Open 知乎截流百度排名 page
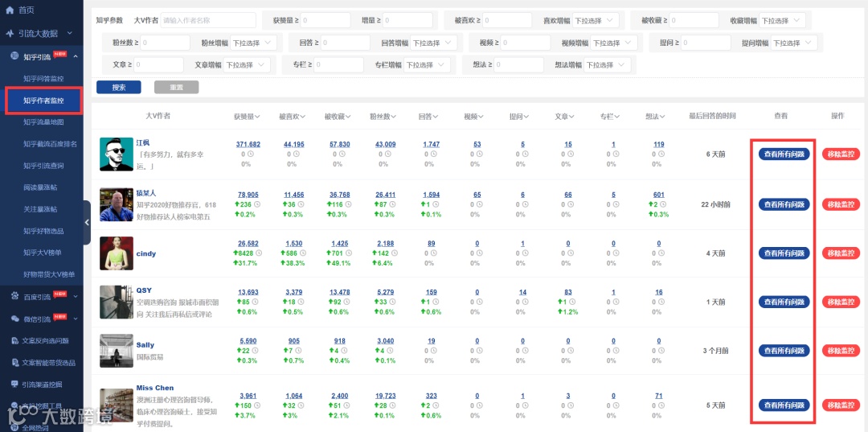This screenshot has height=432, width=868. (x=50, y=144)
